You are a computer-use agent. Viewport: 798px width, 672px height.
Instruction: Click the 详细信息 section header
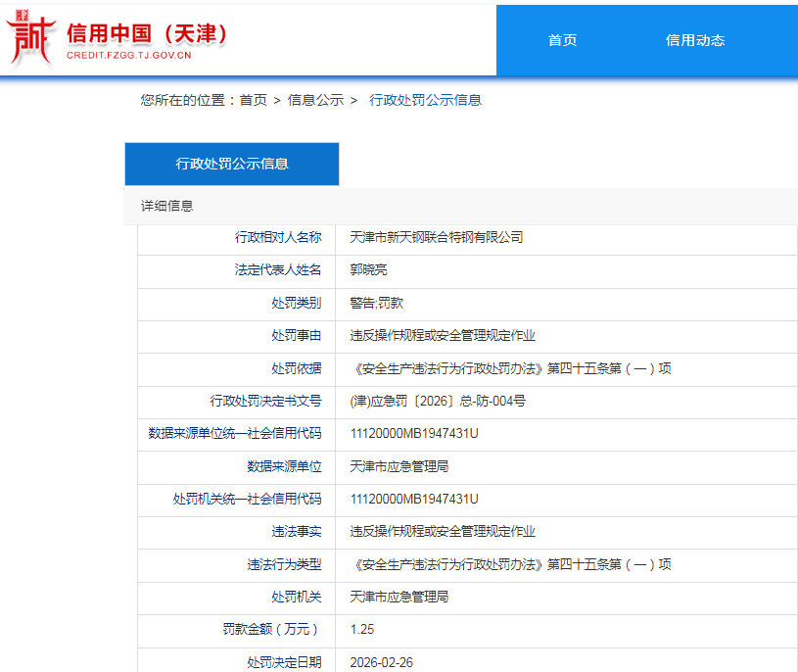pos(167,206)
